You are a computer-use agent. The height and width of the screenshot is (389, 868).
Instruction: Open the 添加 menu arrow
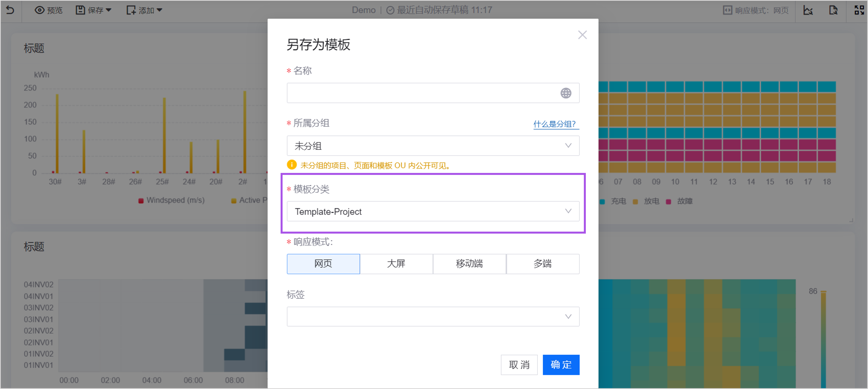(159, 10)
